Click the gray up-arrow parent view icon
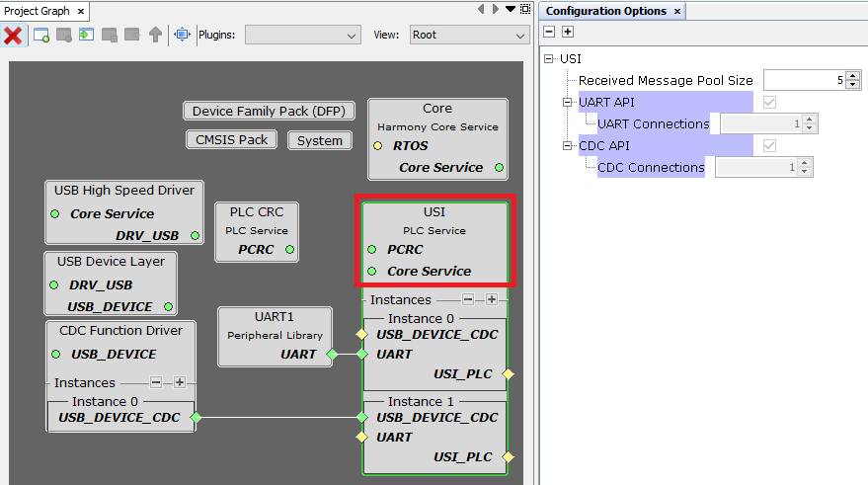 (155, 36)
